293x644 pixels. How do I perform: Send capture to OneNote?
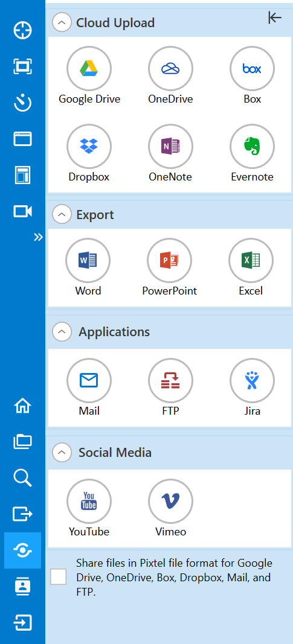coord(170,147)
